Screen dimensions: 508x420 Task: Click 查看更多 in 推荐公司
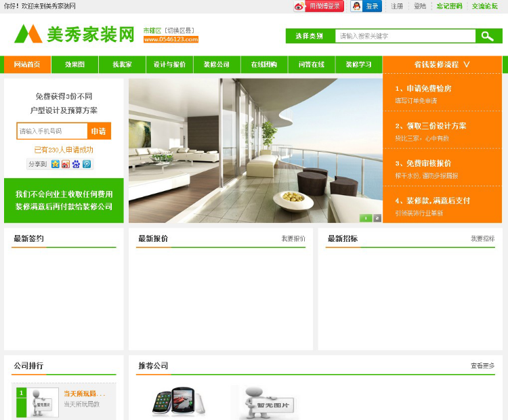tap(483, 366)
